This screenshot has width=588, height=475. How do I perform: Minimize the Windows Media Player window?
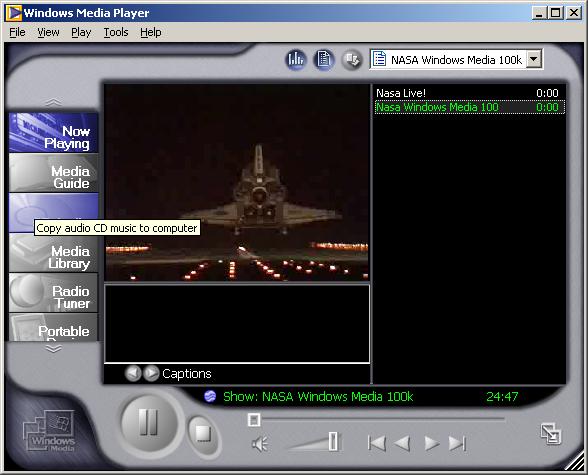click(539, 13)
